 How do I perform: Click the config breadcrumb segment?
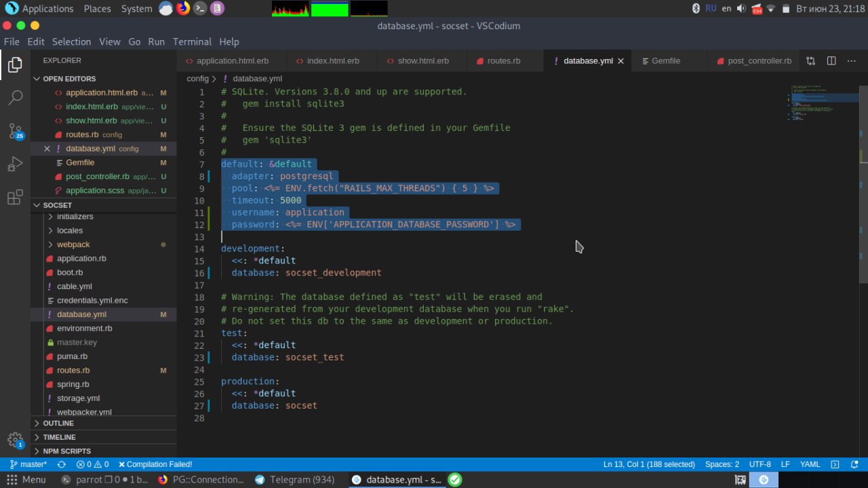click(197, 79)
